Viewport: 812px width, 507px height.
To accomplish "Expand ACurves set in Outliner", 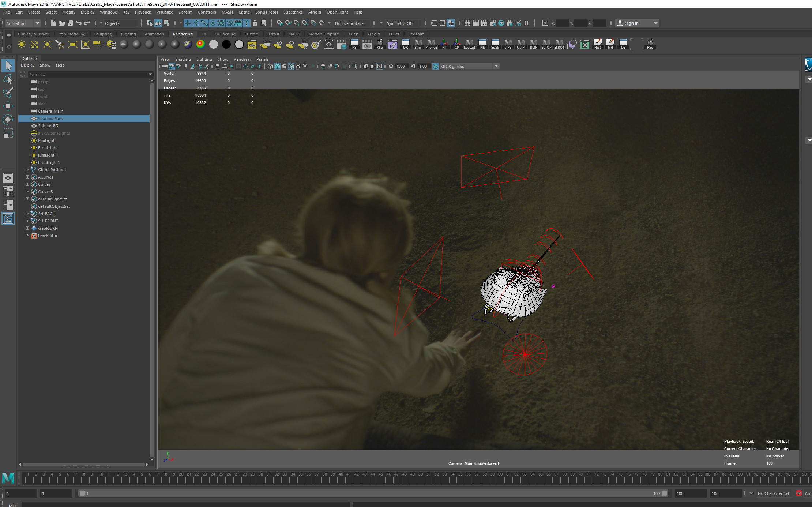I will point(27,177).
